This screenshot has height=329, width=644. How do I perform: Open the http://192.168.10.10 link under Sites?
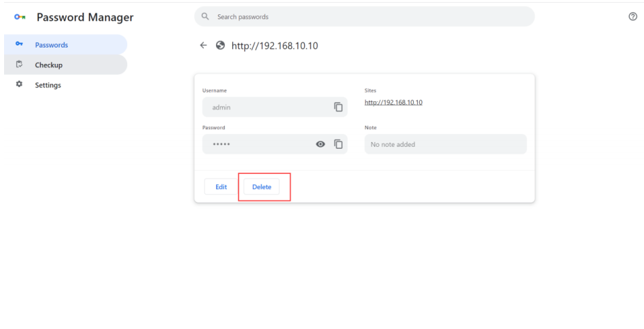click(x=393, y=103)
